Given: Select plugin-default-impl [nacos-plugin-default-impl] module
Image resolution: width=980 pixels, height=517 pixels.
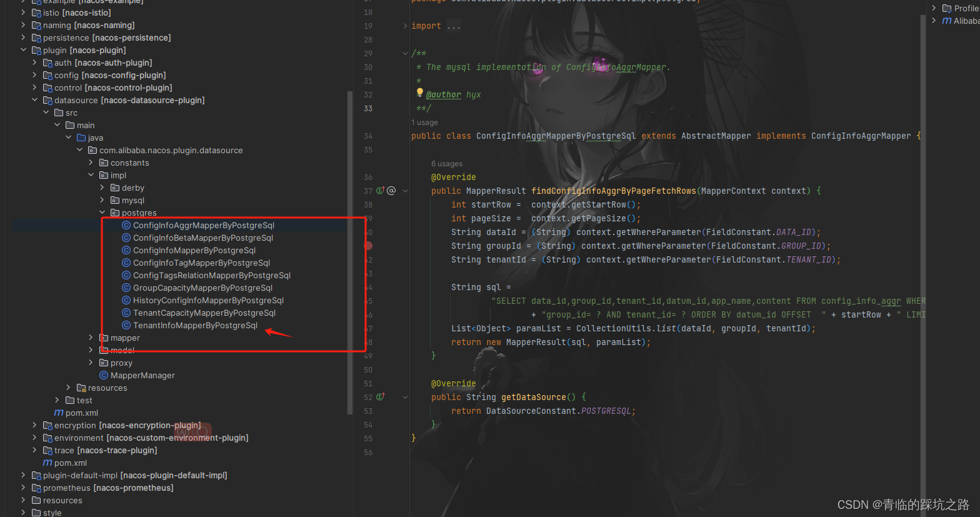Looking at the screenshot, I should tap(135, 475).
